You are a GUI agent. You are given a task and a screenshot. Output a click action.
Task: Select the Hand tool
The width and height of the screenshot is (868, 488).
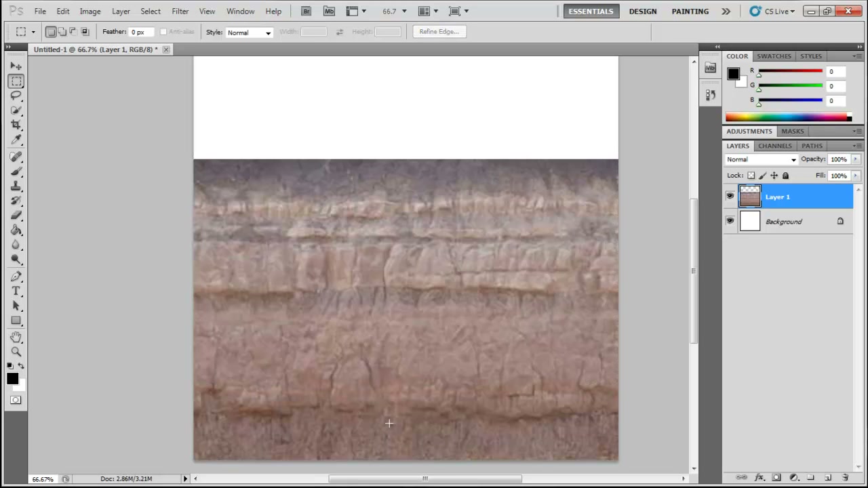tap(16, 337)
